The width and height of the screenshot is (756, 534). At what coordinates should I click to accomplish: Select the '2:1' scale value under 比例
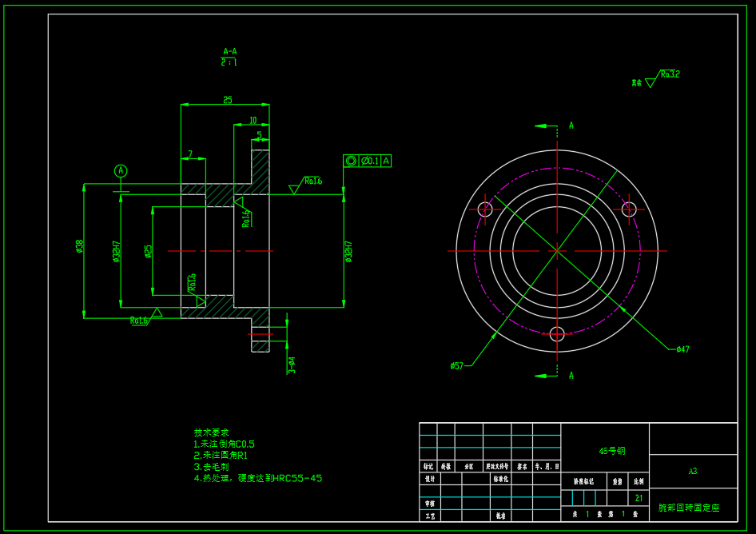(639, 498)
